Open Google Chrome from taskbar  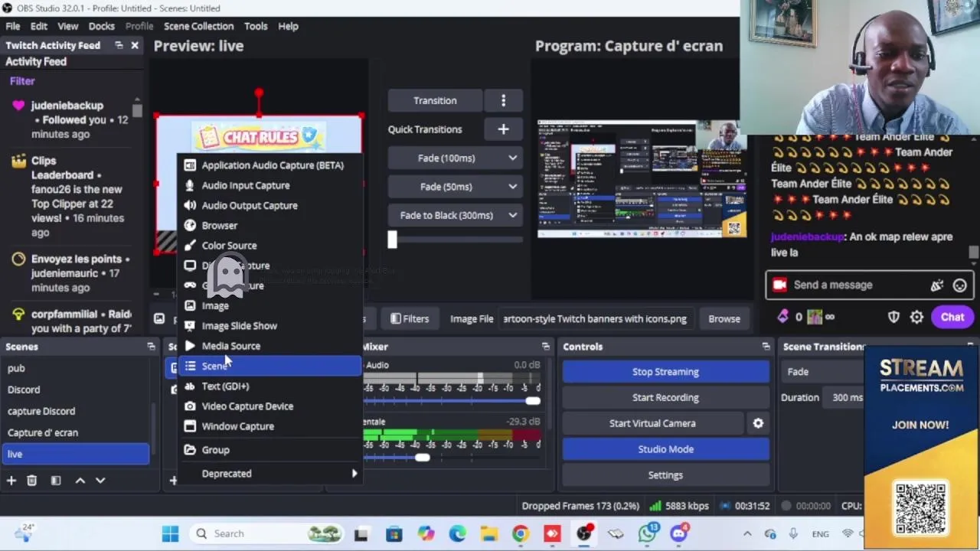(520, 533)
